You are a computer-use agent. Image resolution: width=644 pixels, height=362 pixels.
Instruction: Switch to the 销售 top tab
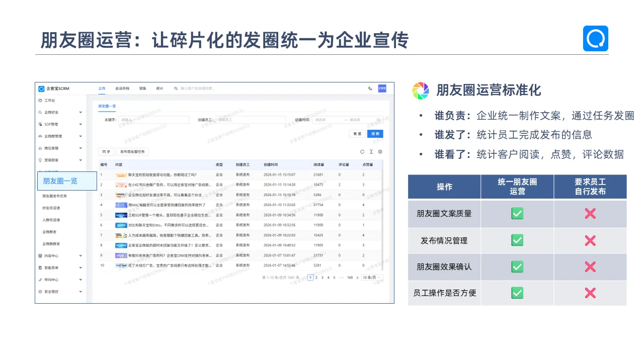tap(142, 88)
